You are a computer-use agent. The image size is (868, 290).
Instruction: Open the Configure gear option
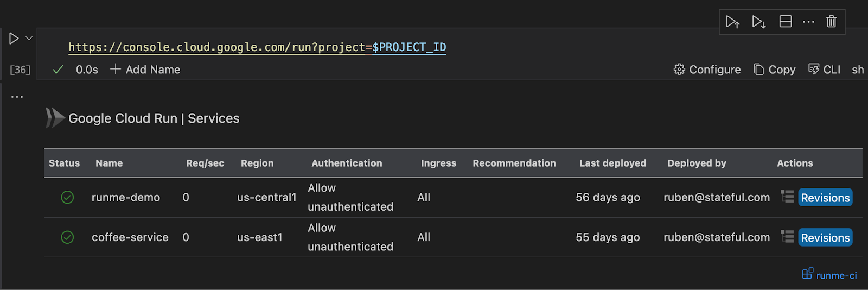pos(707,70)
